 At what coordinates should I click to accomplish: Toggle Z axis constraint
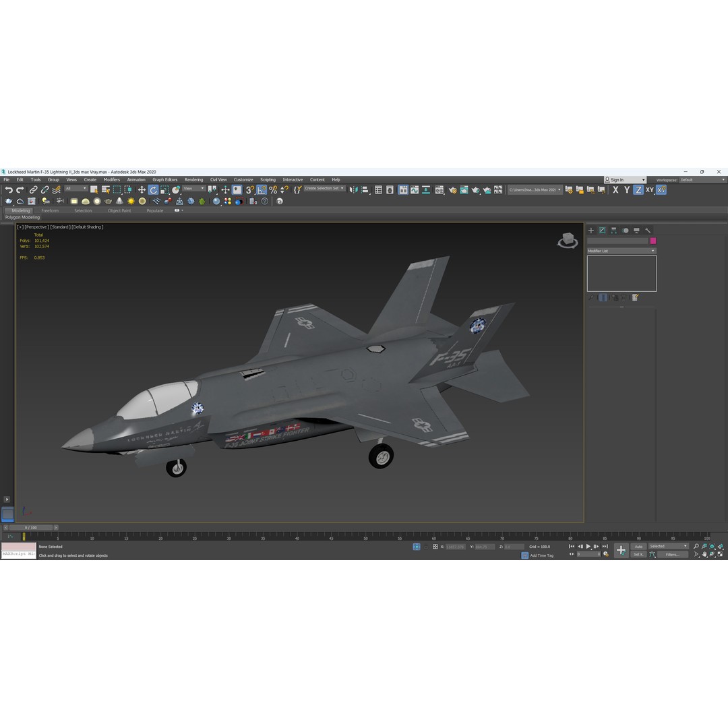tap(638, 190)
